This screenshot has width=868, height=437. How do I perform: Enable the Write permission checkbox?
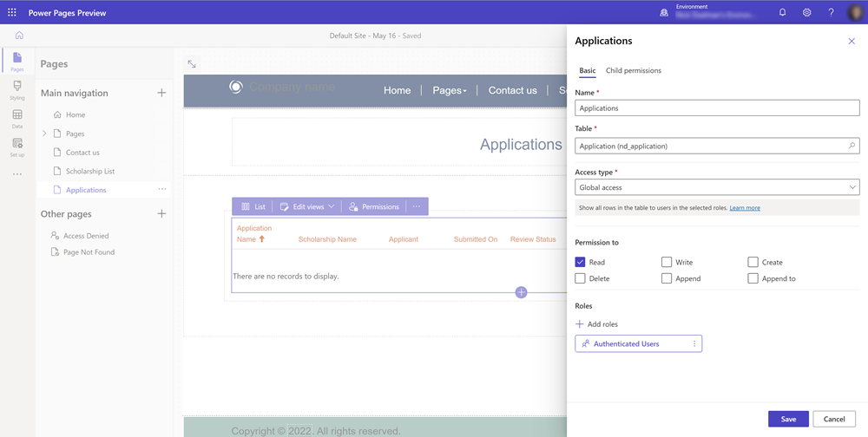coord(667,262)
